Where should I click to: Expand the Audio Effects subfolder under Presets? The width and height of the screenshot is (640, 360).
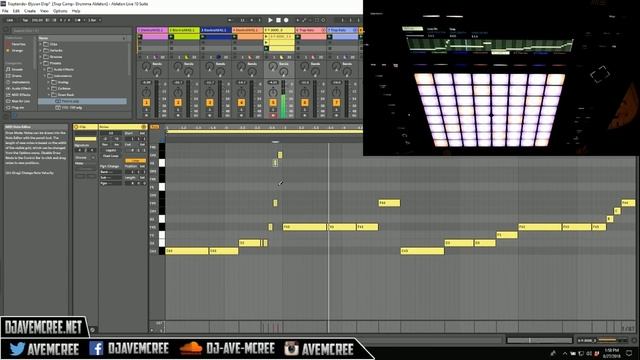click(44, 69)
